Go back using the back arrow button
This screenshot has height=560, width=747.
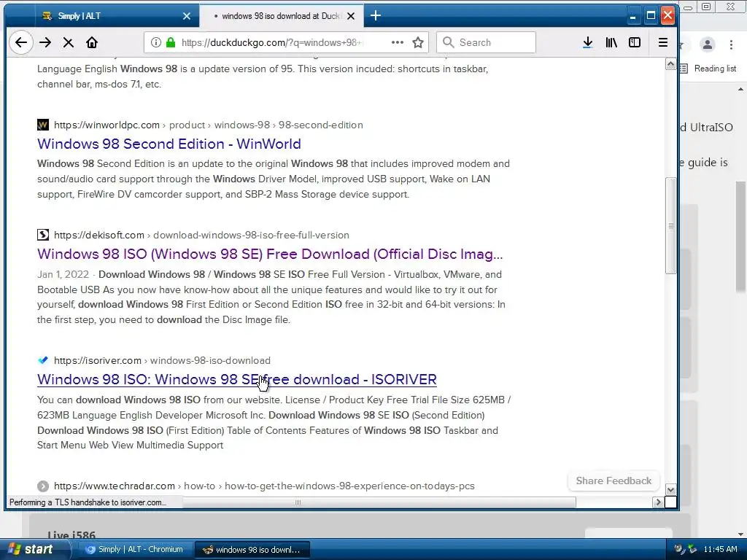[21, 42]
